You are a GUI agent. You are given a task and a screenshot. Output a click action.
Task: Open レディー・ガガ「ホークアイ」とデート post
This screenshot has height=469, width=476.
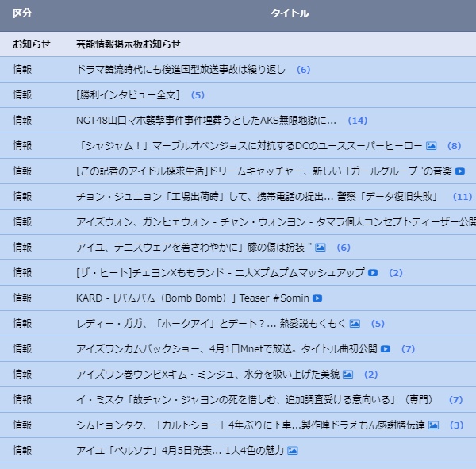211,324
